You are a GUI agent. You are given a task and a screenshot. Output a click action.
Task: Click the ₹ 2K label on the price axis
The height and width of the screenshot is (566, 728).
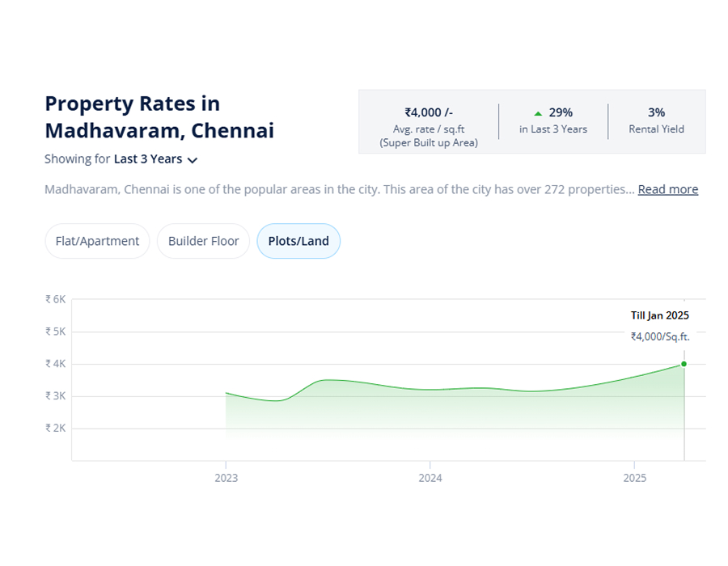pyautogui.click(x=56, y=429)
